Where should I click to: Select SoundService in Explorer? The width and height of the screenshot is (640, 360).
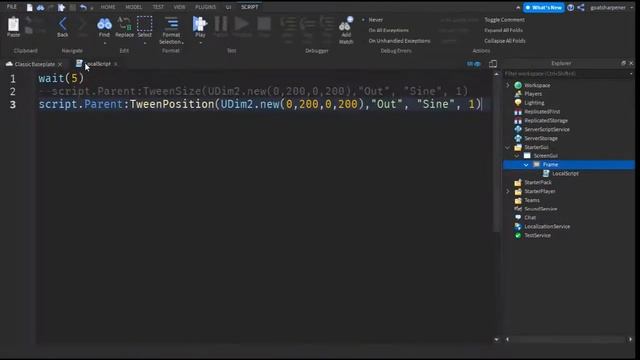click(540, 209)
